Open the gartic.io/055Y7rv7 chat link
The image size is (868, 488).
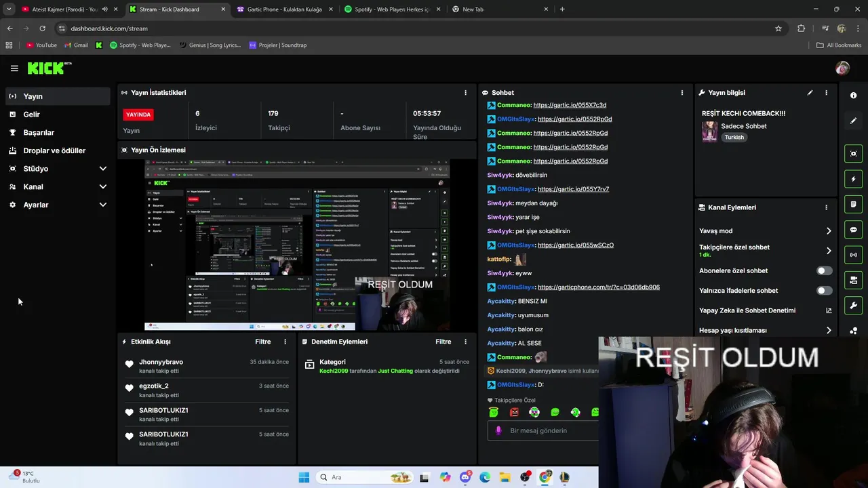[573, 189]
